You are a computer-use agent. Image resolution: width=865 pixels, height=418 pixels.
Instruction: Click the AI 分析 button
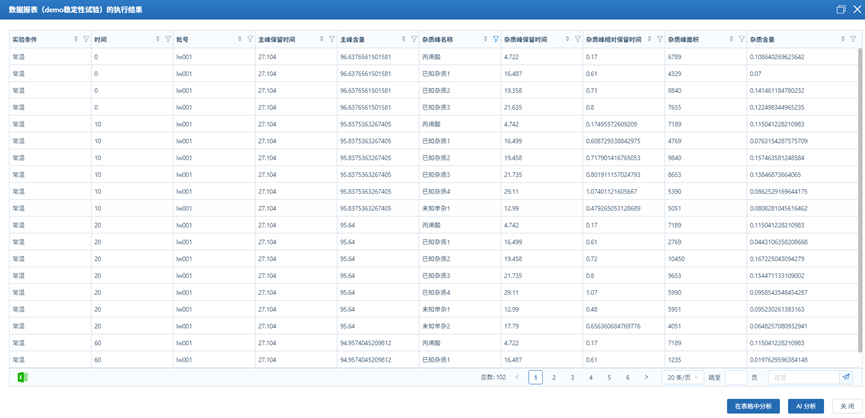(805, 406)
